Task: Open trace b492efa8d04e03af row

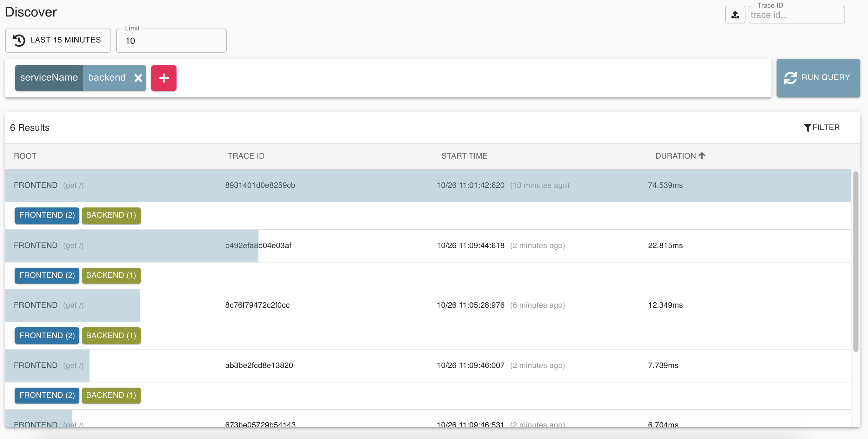Action: click(258, 246)
